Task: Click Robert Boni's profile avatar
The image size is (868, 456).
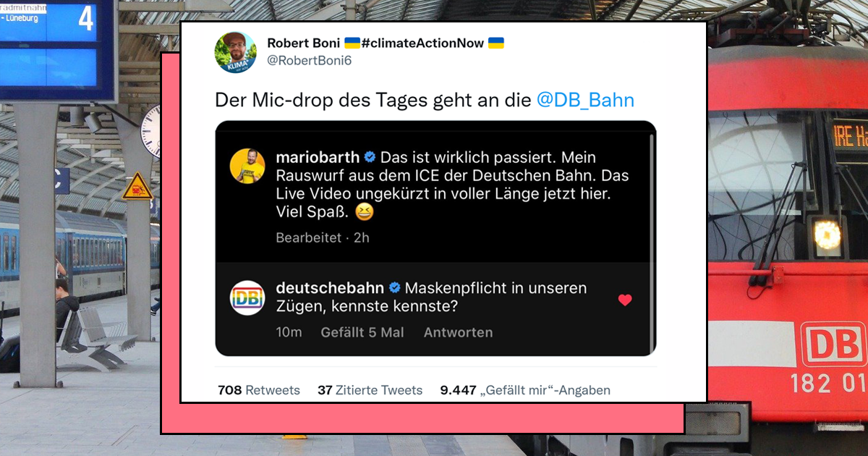Action: click(235, 52)
